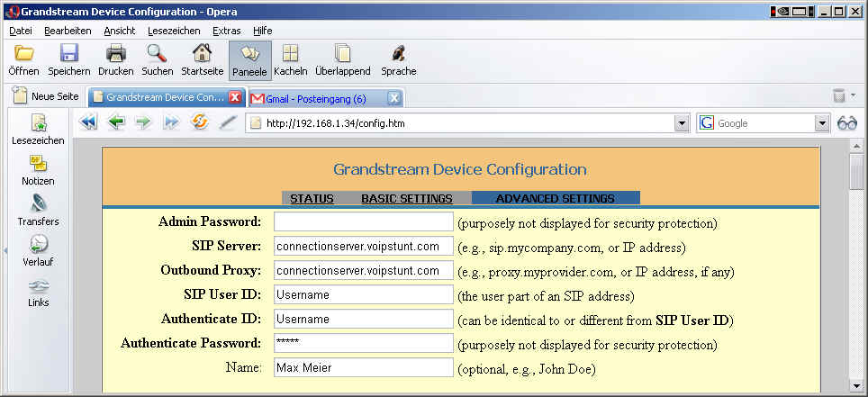Reload the page with orange refresh icon
Image resolution: width=868 pixels, height=397 pixels.
[199, 122]
